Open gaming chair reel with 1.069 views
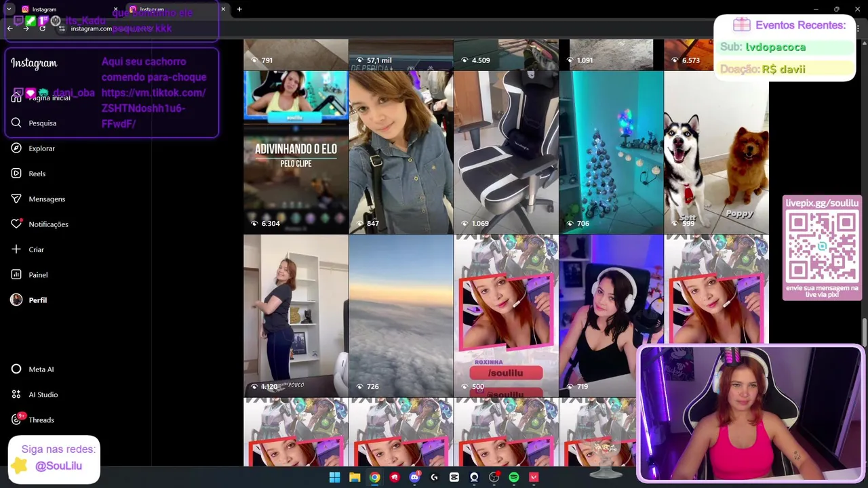868x488 pixels. point(506,152)
